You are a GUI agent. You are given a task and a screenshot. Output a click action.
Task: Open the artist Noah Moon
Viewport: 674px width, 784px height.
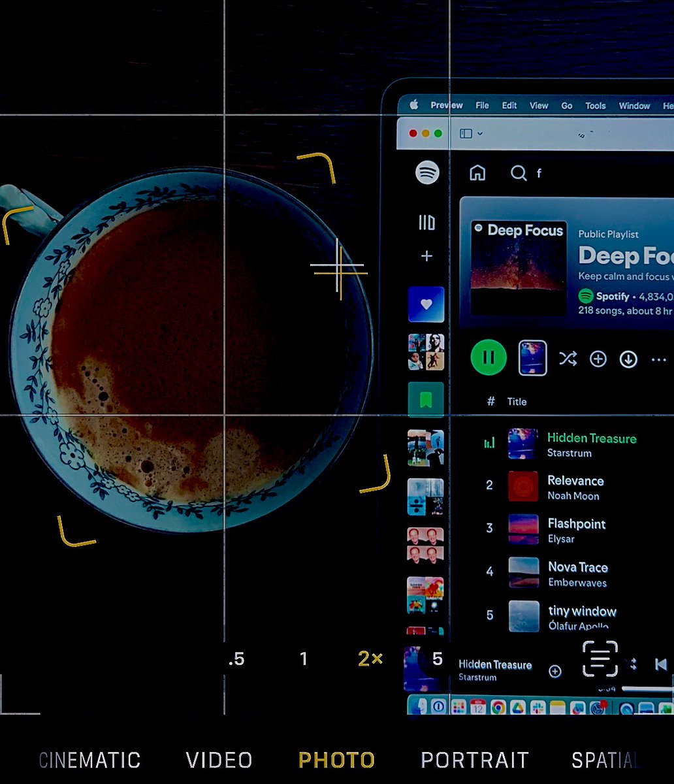pos(573,496)
